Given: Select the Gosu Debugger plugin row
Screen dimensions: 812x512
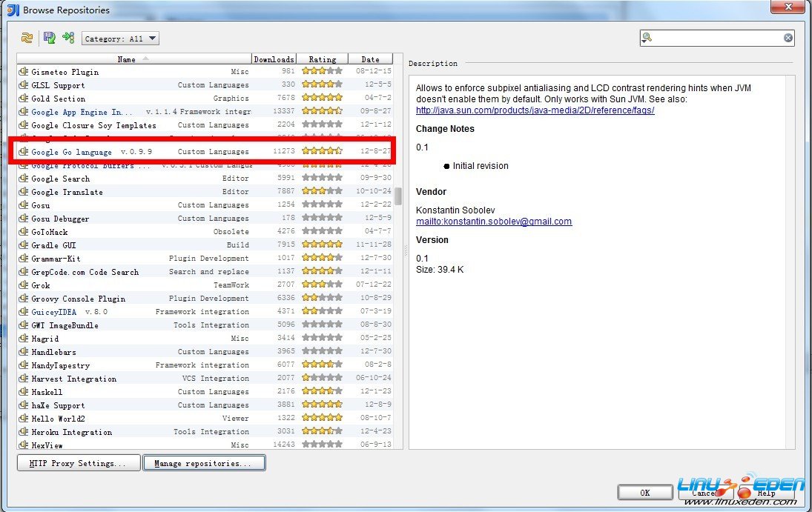Looking at the screenshot, I should tap(205, 219).
